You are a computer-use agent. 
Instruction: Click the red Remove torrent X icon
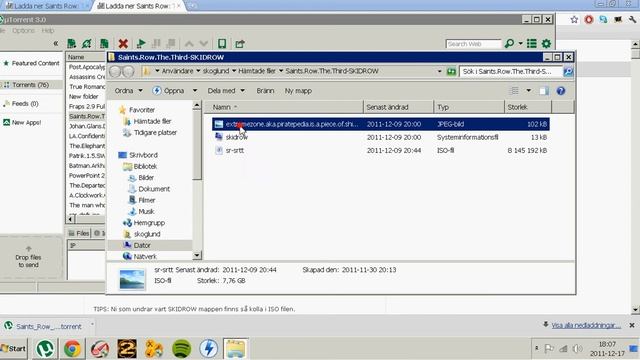pyautogui.click(x=123, y=43)
